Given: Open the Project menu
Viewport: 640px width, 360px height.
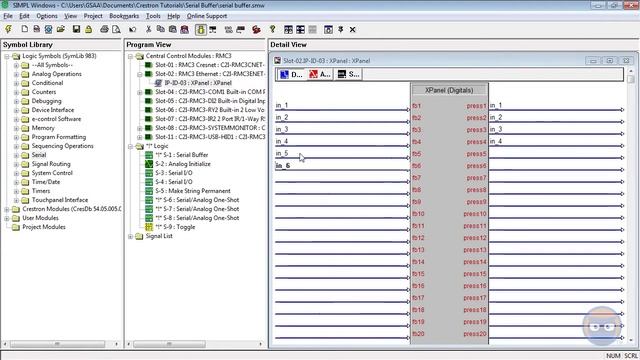Looking at the screenshot, I should pyautogui.click(x=93, y=16).
